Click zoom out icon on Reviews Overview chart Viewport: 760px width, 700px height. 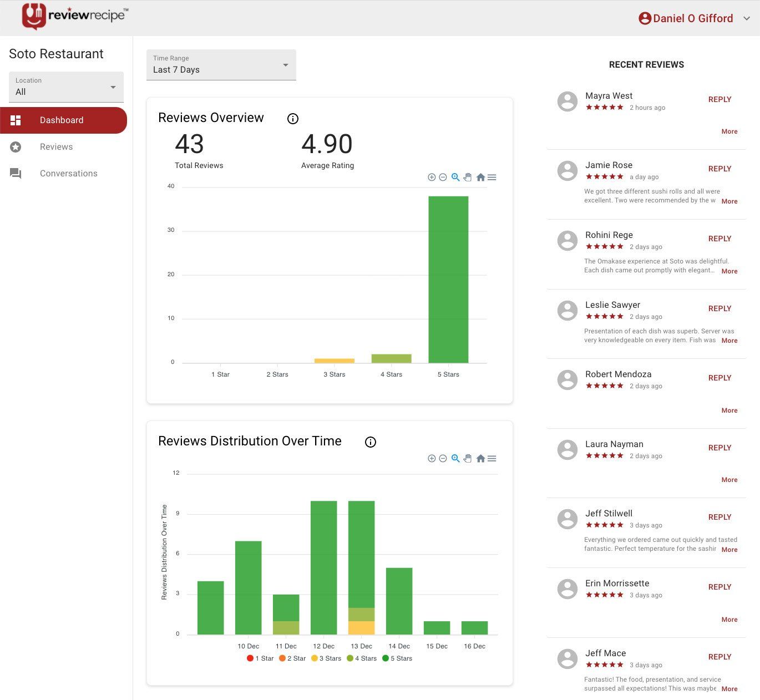(x=443, y=177)
